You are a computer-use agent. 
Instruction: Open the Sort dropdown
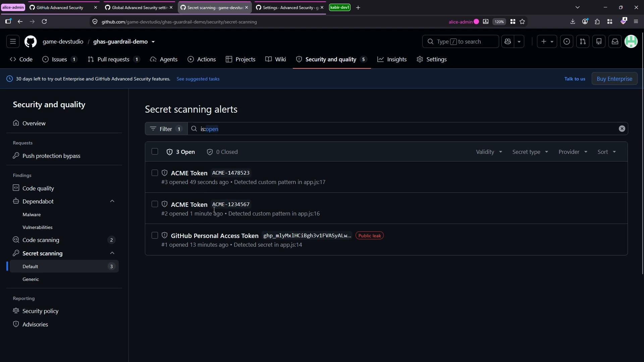click(607, 152)
